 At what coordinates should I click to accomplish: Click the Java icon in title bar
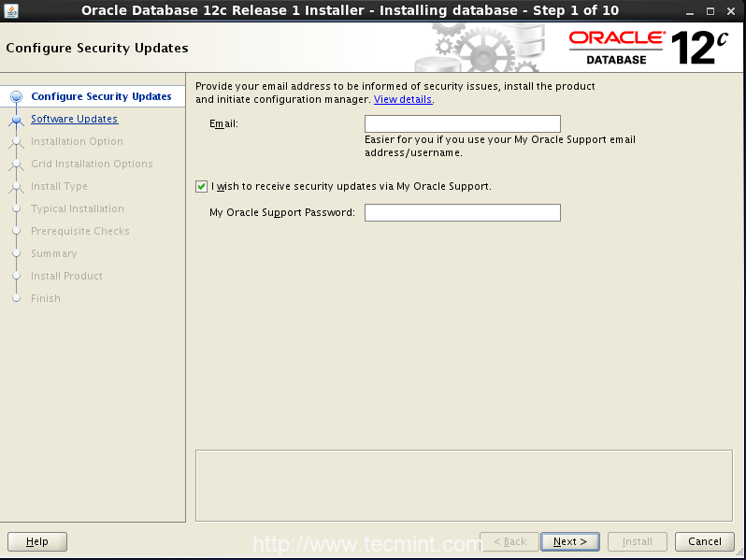(11, 10)
